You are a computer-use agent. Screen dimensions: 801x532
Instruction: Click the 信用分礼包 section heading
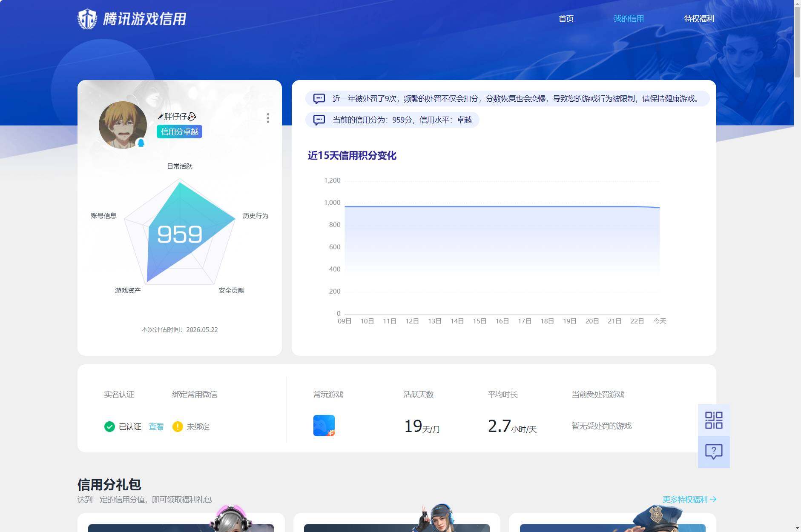pos(109,484)
